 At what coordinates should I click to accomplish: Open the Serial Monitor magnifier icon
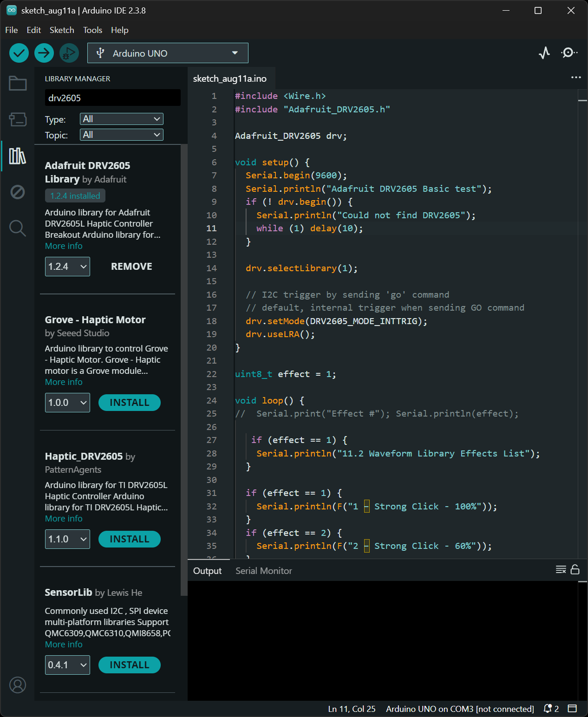click(569, 53)
